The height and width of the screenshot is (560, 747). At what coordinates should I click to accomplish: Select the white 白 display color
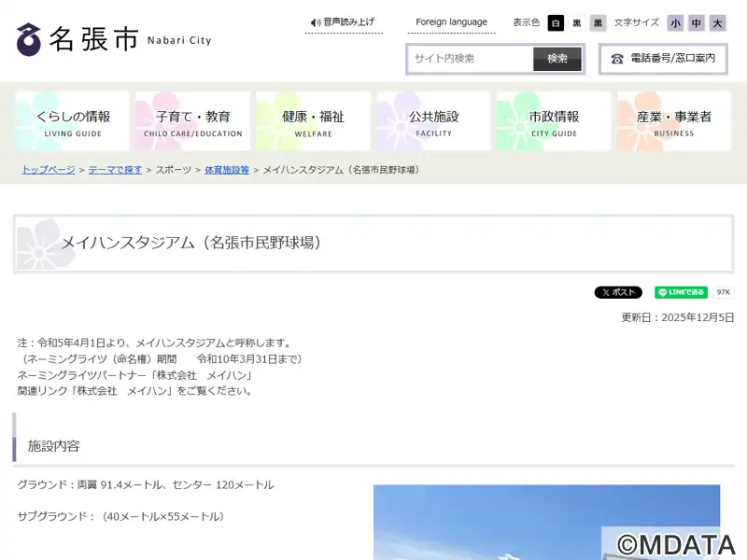[x=556, y=23]
